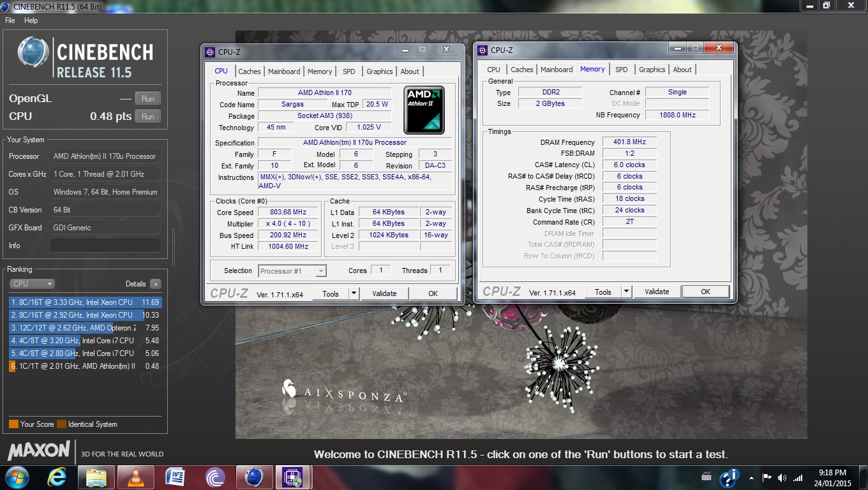Image resolution: width=868 pixels, height=490 pixels.
Task: Select the 12C/12T AMD Opteron ranking row
Action: point(85,328)
